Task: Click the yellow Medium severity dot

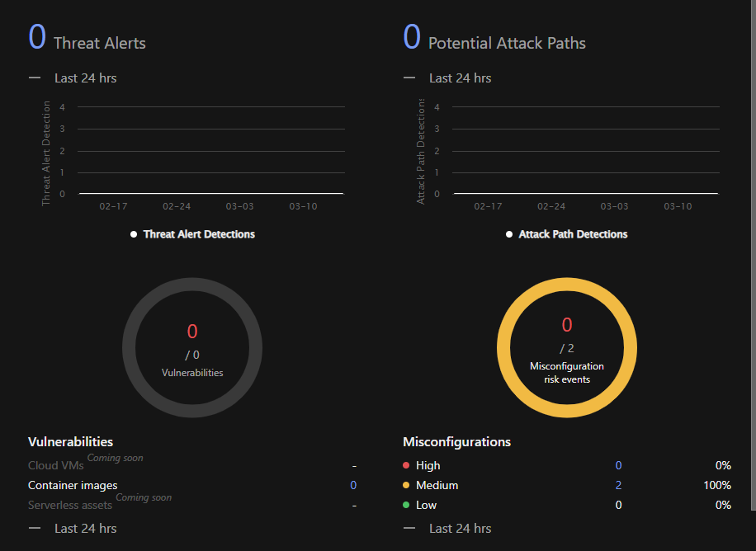Action: tap(406, 486)
